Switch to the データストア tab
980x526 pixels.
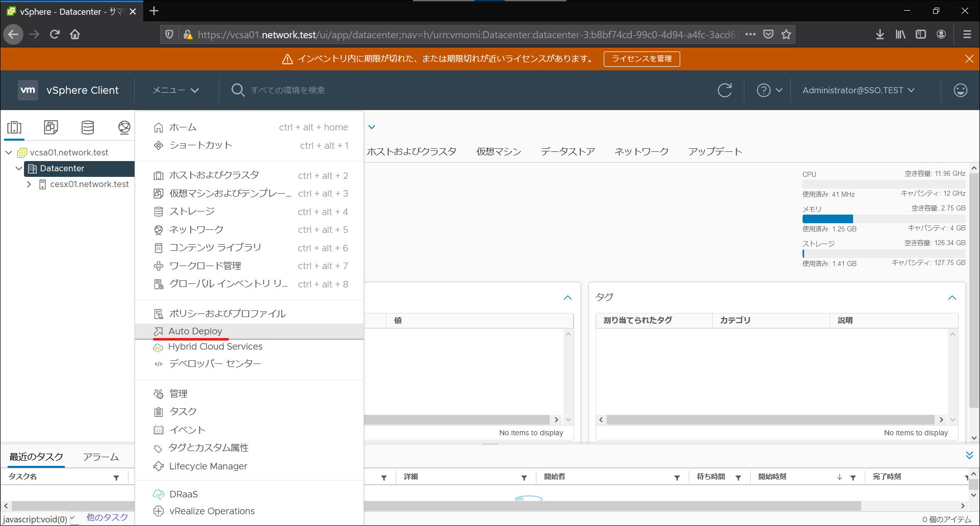pyautogui.click(x=568, y=151)
